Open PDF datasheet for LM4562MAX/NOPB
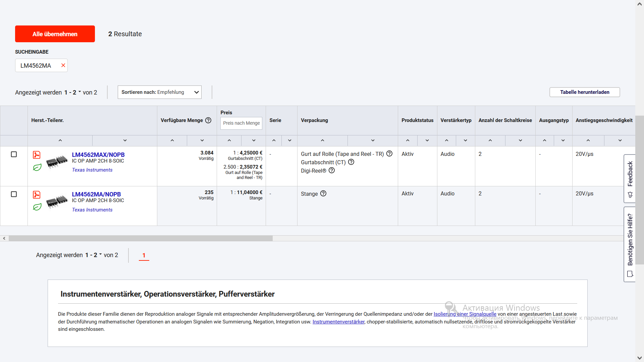The width and height of the screenshot is (644, 362). 37,155
